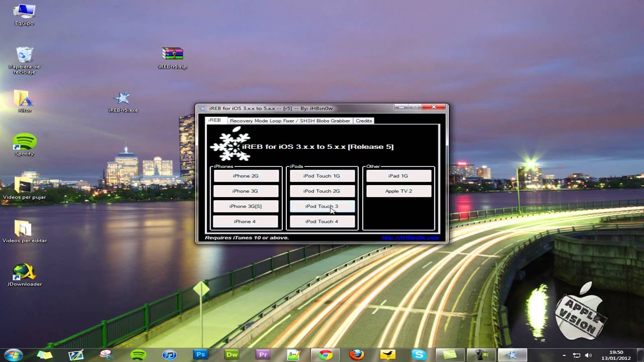Viewport: 644px width, 362px height.
Task: Show hidden system tray icons
Action: 564,355
